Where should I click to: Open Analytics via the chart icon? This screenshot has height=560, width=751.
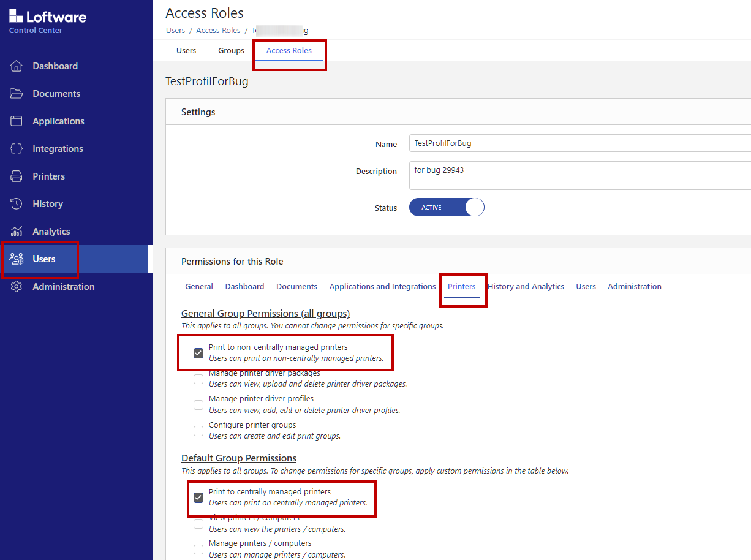click(17, 232)
